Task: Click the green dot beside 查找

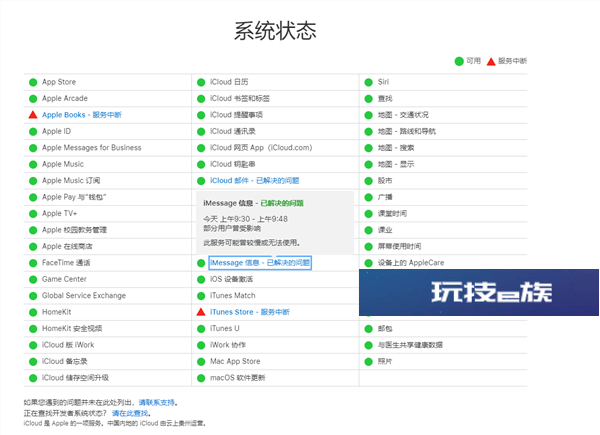Action: click(x=368, y=98)
